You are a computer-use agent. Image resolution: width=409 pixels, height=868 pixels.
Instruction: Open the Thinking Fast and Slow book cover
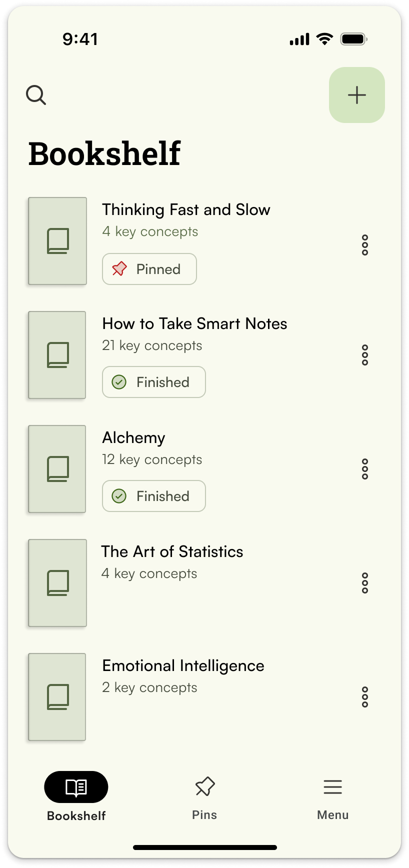tap(57, 241)
